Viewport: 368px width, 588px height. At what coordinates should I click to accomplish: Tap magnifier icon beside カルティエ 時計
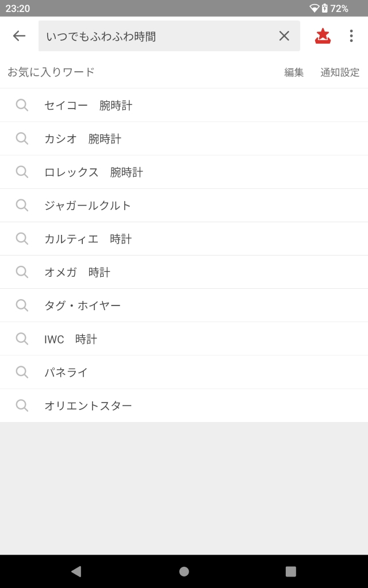tap(22, 238)
